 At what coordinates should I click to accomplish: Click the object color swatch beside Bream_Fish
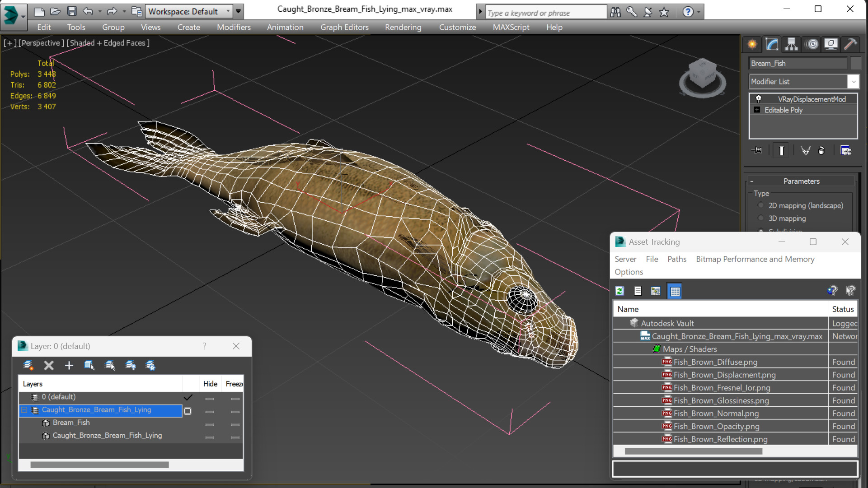(855, 63)
